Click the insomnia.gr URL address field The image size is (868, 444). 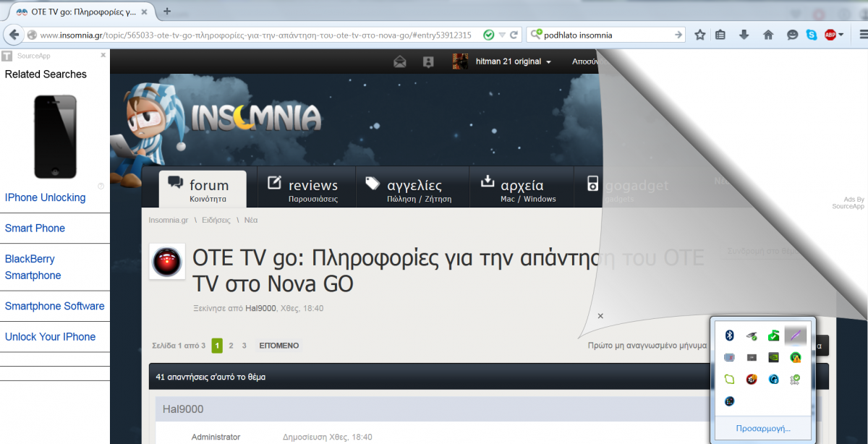tap(255, 35)
